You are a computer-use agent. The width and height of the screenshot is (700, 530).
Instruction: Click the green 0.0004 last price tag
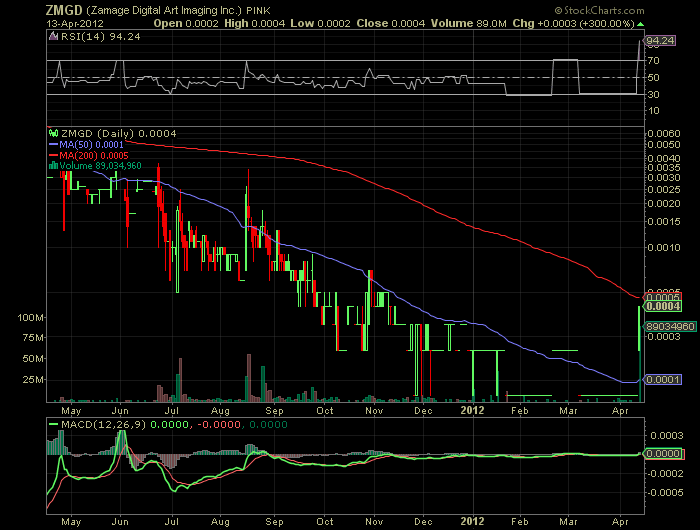click(662, 306)
